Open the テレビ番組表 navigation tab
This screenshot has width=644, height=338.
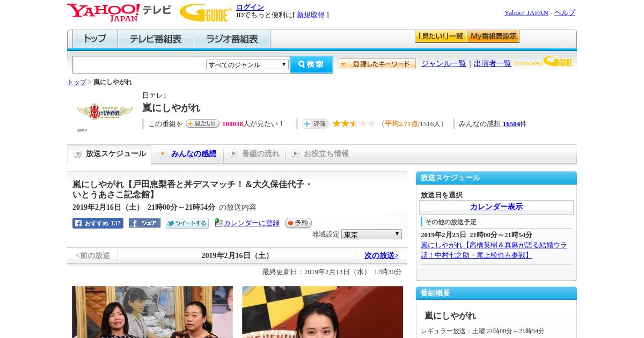click(x=156, y=39)
